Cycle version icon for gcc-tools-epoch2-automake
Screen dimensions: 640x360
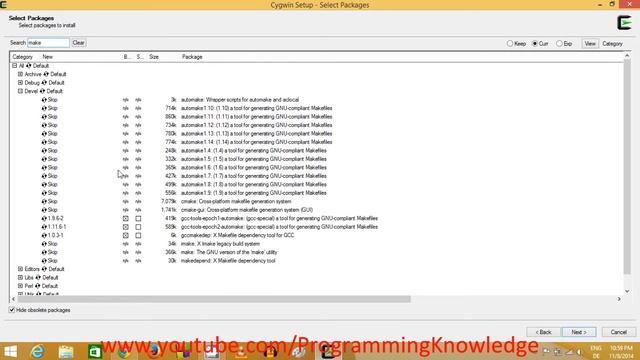tap(44, 227)
